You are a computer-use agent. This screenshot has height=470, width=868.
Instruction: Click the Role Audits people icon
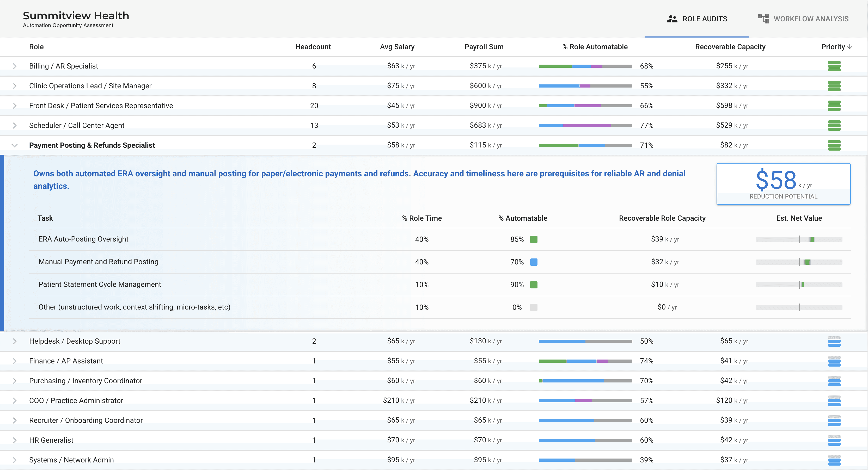click(x=672, y=18)
